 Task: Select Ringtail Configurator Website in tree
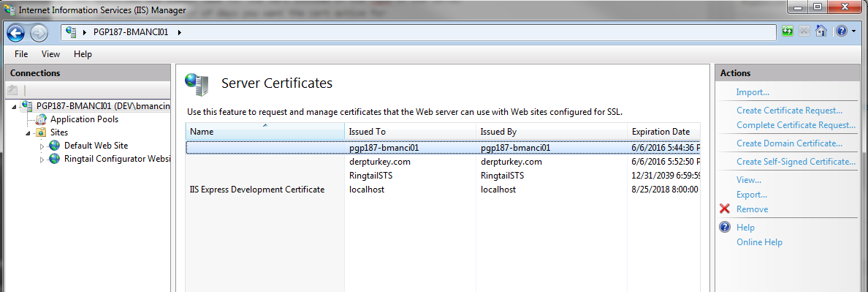(117, 159)
